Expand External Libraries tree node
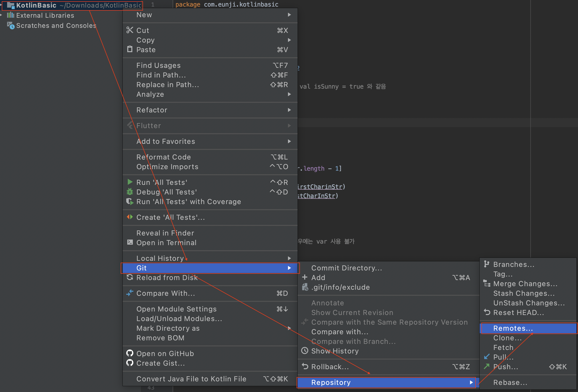This screenshot has height=392, width=578. point(2,15)
